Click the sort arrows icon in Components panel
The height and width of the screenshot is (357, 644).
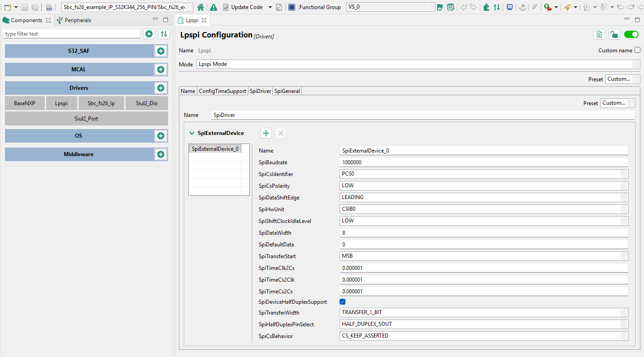click(162, 33)
